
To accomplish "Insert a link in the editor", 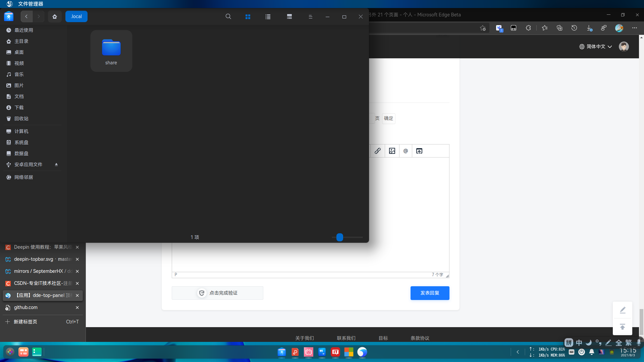I will point(378,151).
